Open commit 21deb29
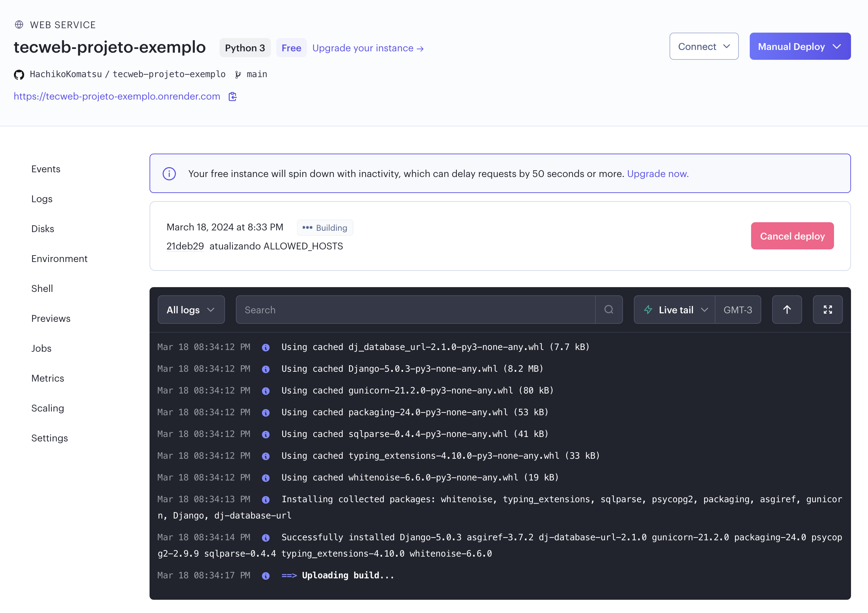The image size is (868, 613). [185, 246]
